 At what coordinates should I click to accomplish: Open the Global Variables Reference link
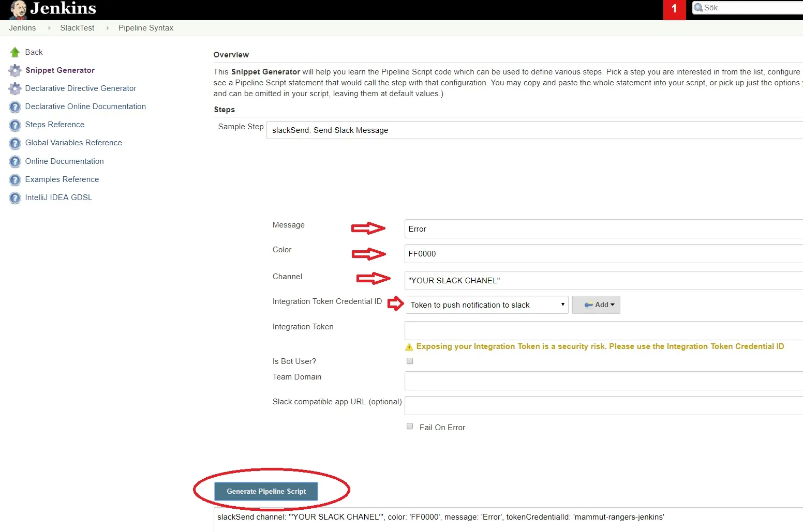click(73, 143)
